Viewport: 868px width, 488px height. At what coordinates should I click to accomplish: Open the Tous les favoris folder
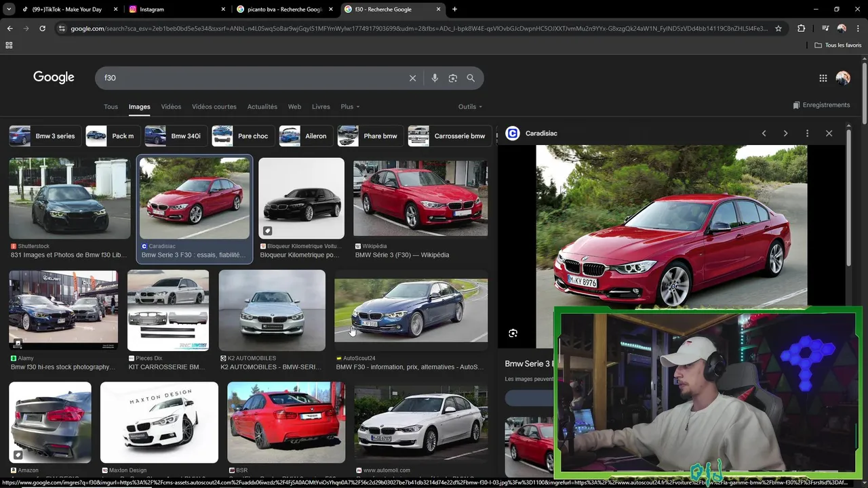838,45
